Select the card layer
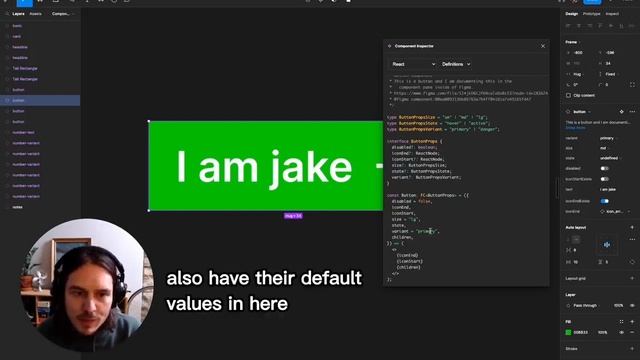This screenshot has height=360, width=640. pos(40,36)
